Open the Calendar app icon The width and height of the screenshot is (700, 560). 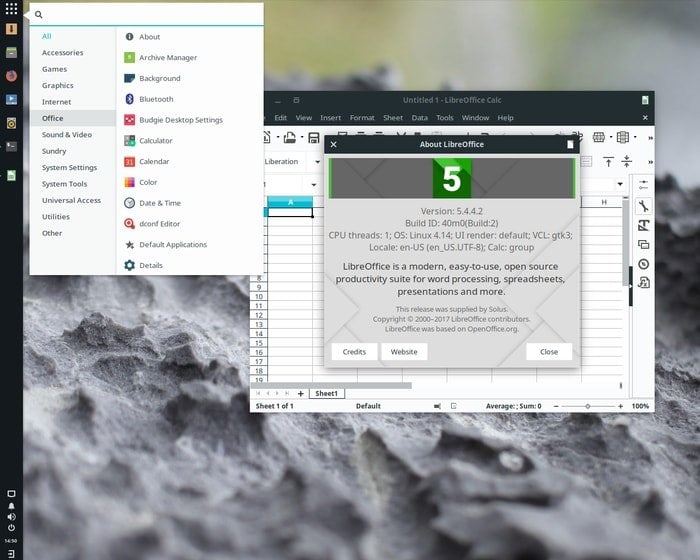tap(129, 161)
